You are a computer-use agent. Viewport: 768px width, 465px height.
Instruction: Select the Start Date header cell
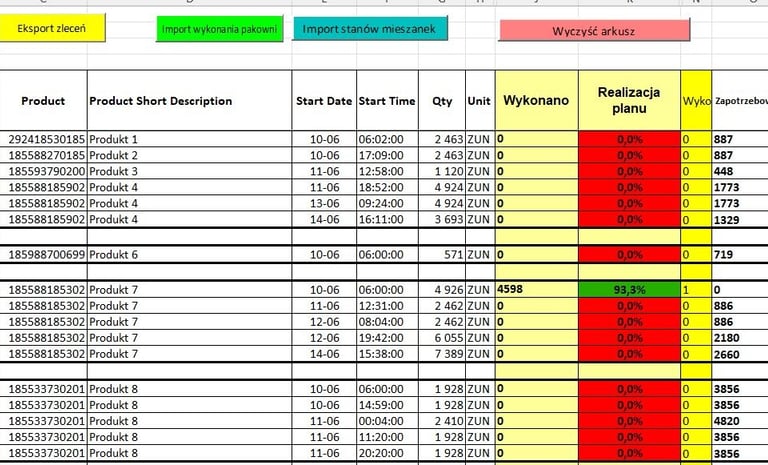point(324,100)
